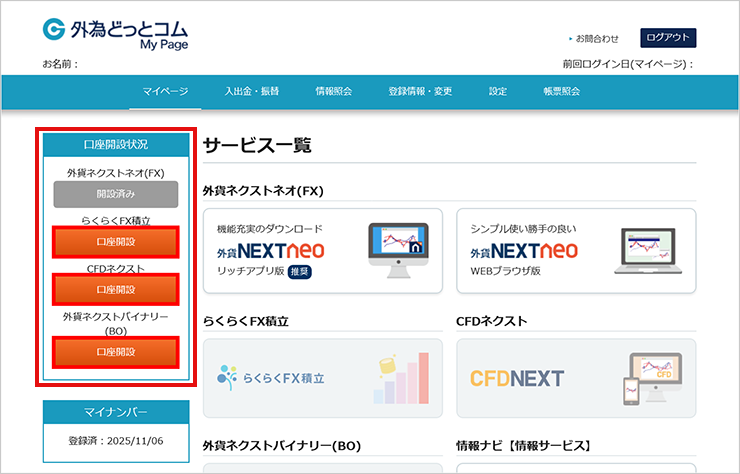Click the 推奨 badge
Screen dimensions: 740x474
click(300, 271)
